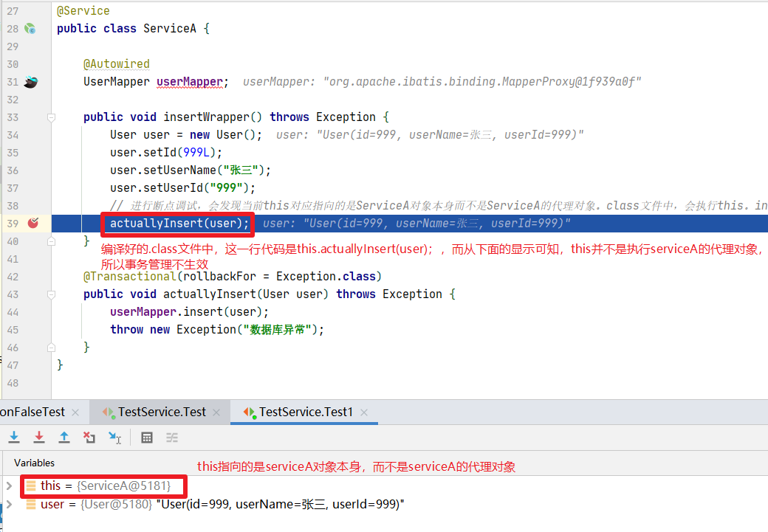The image size is (768, 532).
Task: Click the user.setUserId("999") statement
Action: [182, 188]
